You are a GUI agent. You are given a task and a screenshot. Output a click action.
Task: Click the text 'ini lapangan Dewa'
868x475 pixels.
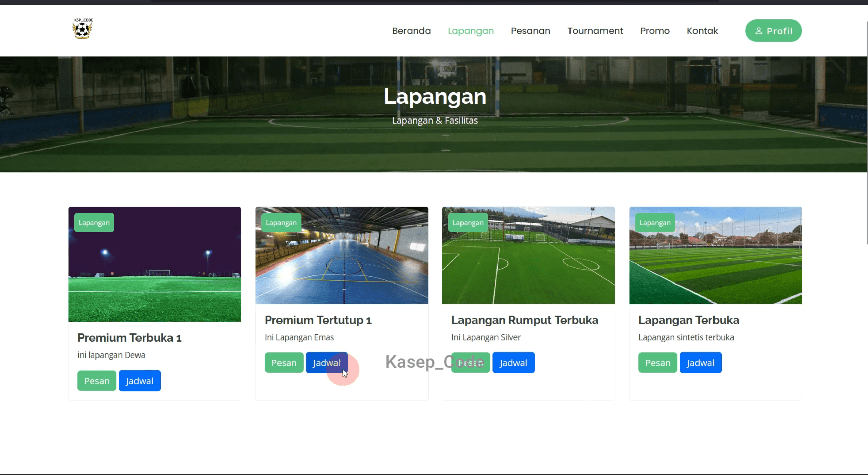[111, 355]
